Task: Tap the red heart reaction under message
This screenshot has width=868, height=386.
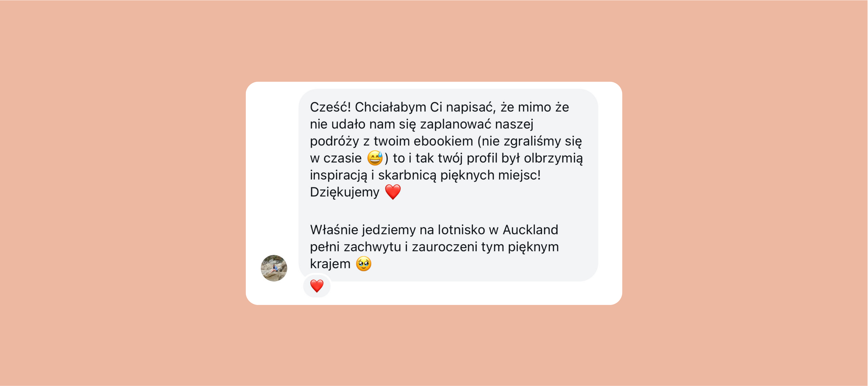Action: [317, 286]
